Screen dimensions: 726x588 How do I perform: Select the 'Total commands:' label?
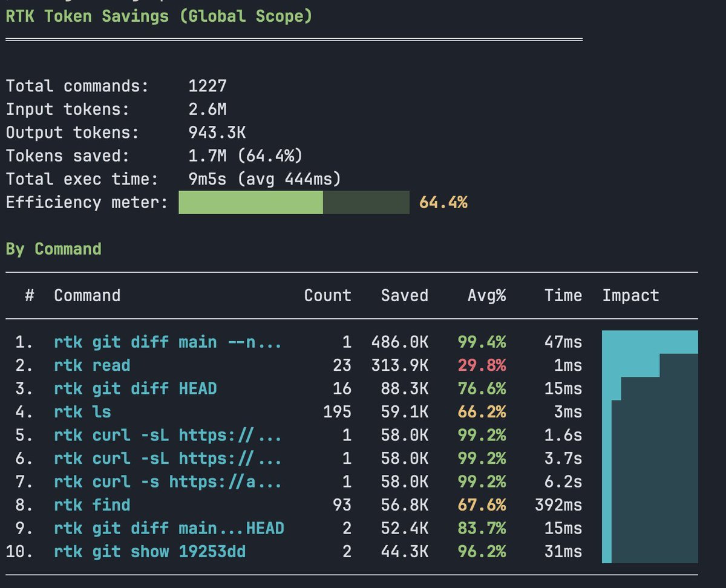click(x=77, y=86)
